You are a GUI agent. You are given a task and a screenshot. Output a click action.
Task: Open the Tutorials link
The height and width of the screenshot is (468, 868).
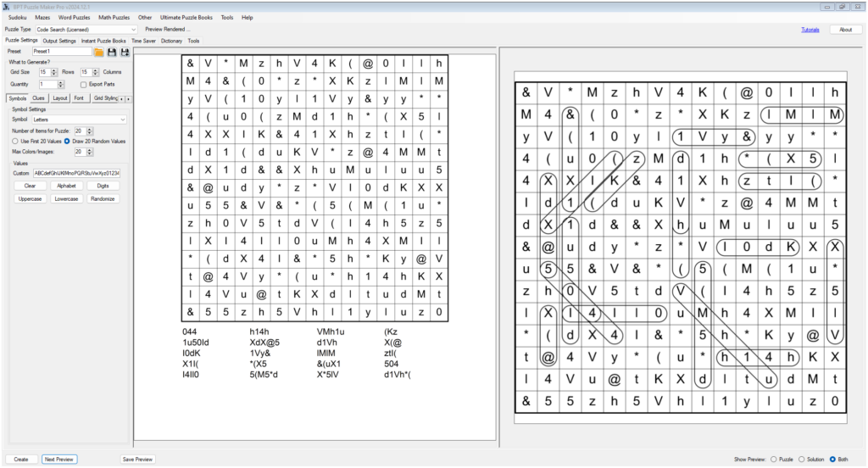(810, 29)
